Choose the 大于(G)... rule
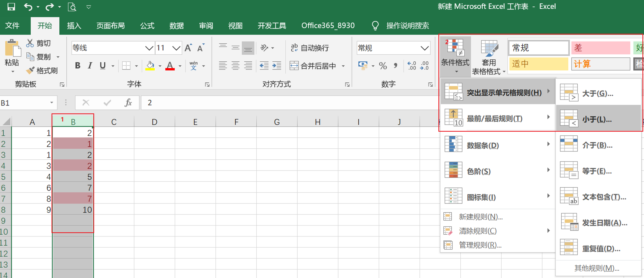 598,93
